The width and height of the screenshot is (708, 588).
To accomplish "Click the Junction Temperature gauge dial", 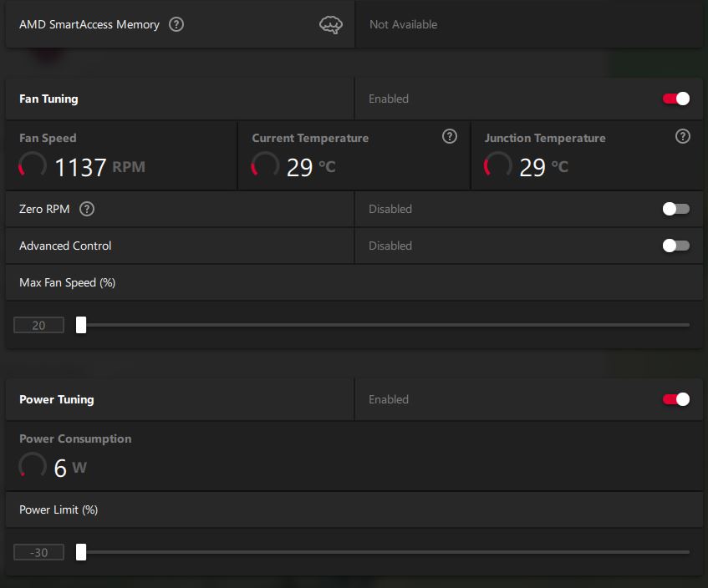I will [497, 165].
